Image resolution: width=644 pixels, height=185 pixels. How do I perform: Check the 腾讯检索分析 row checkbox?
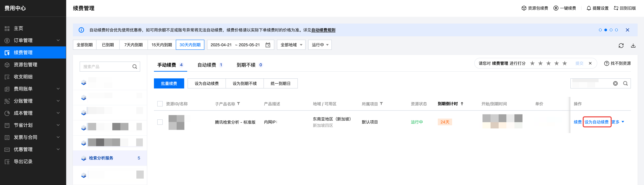tap(160, 122)
